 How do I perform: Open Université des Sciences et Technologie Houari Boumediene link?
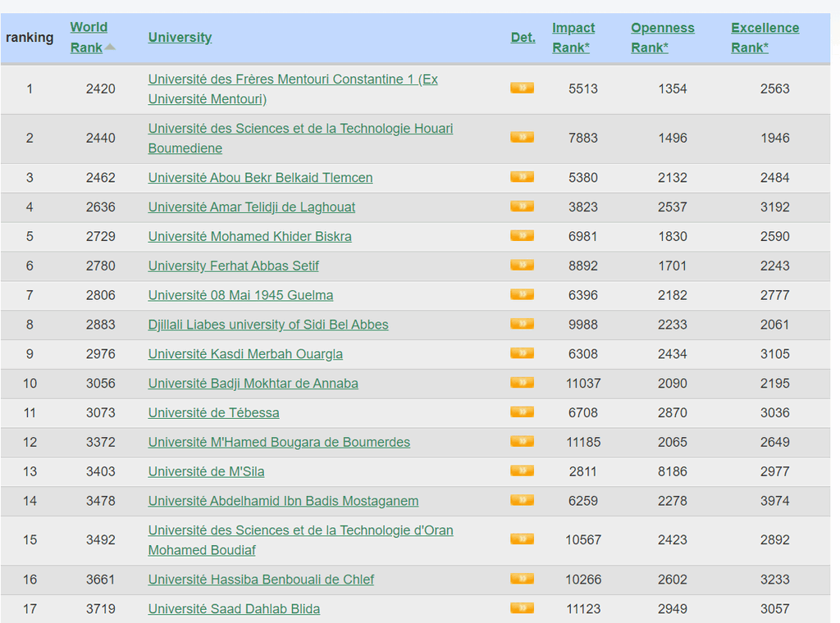coord(300,138)
